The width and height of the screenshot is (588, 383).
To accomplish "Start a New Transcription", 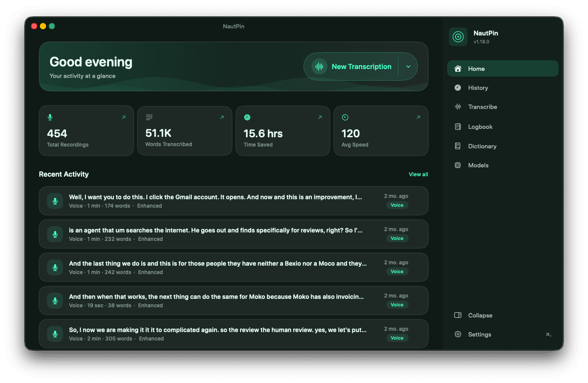I will (x=351, y=67).
